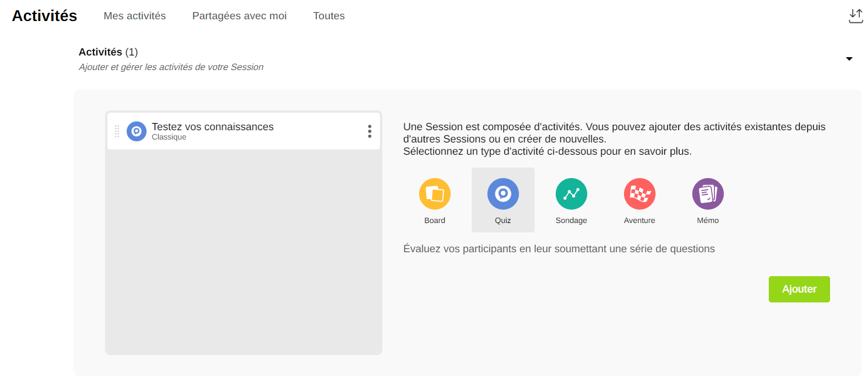Click the Activités page title
The image size is (868, 383).
pos(44,16)
